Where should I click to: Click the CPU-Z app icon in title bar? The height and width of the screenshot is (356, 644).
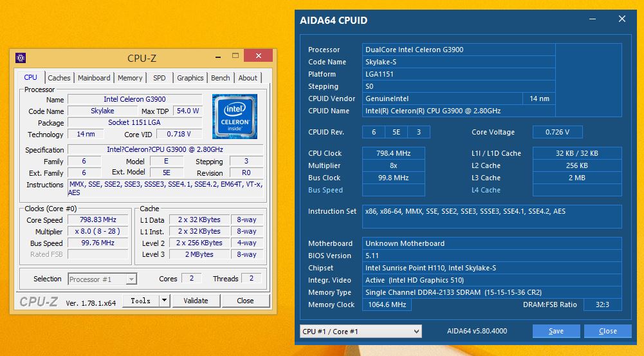[21, 57]
